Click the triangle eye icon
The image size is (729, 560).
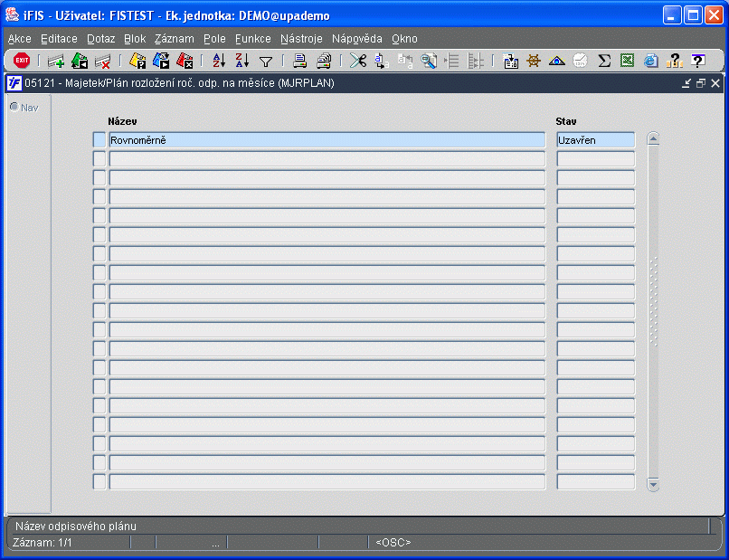click(x=557, y=61)
